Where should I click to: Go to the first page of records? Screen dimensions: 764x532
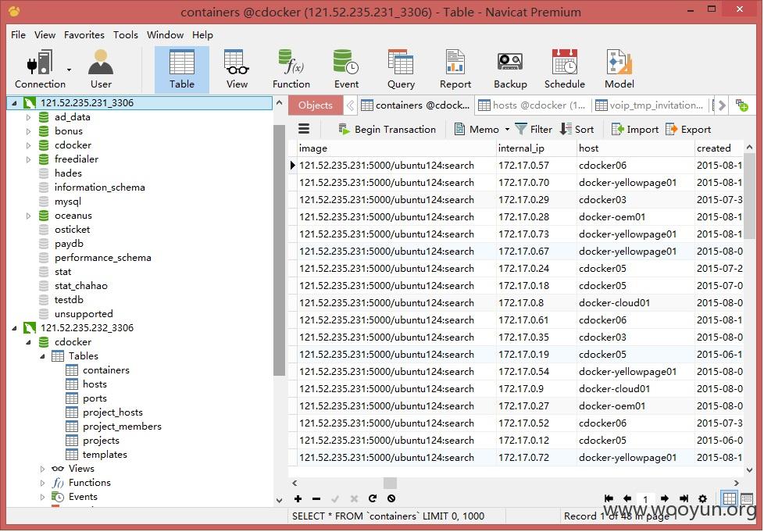point(609,498)
